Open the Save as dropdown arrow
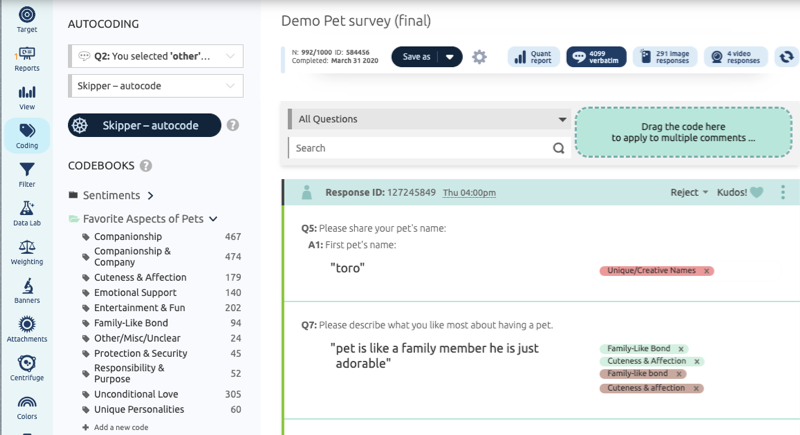 pyautogui.click(x=450, y=57)
